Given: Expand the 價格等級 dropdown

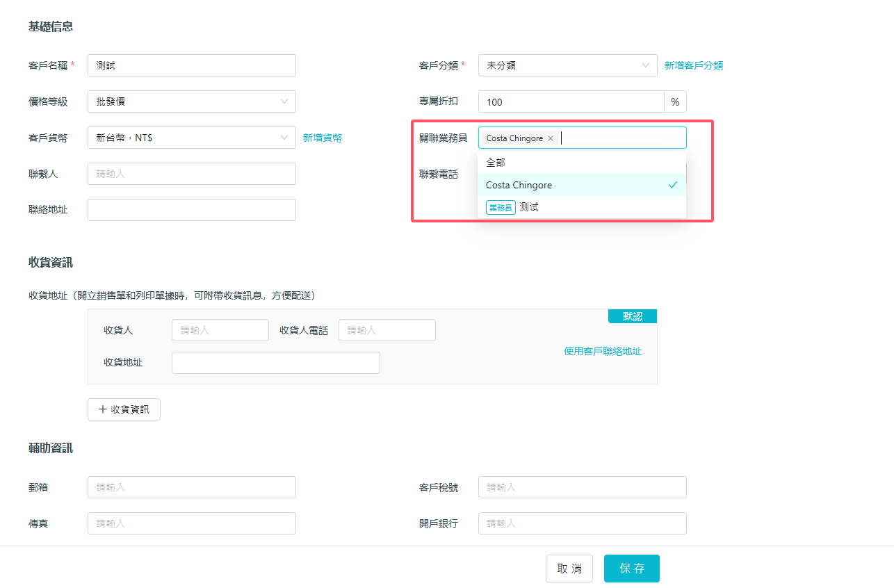Looking at the screenshot, I should [x=191, y=101].
